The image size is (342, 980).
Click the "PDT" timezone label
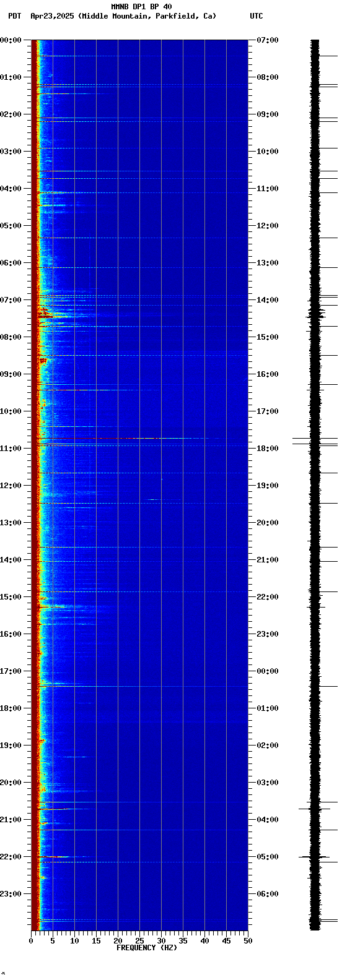coord(14,16)
